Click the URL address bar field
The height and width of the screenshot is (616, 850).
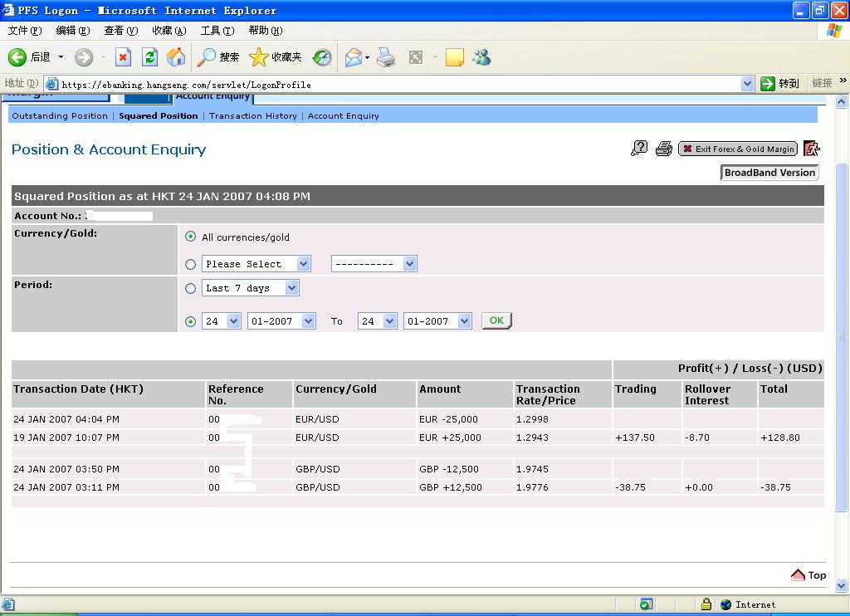click(x=398, y=84)
